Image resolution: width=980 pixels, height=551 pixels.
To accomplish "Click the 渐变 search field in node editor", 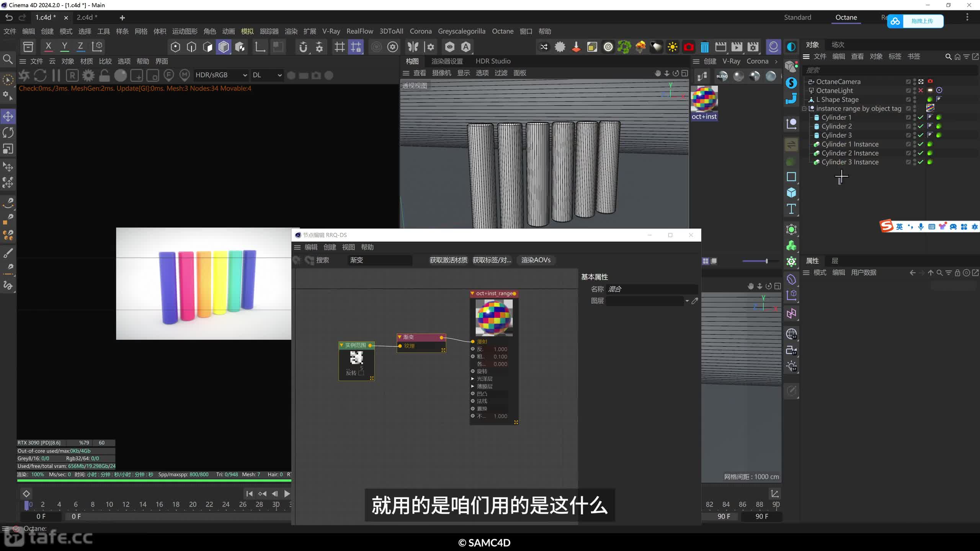I will (380, 260).
